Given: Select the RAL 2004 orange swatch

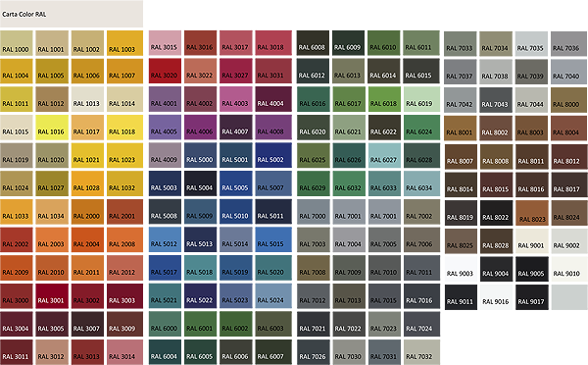Looking at the screenshot, I should [x=87, y=240].
